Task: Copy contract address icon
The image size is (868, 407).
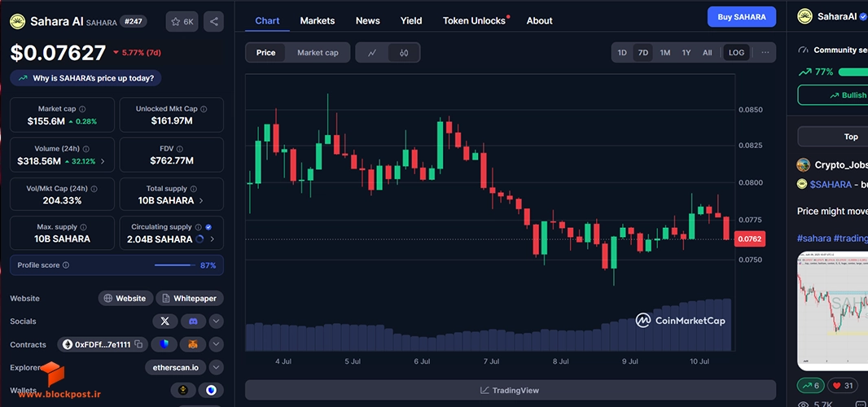Action: tap(138, 344)
